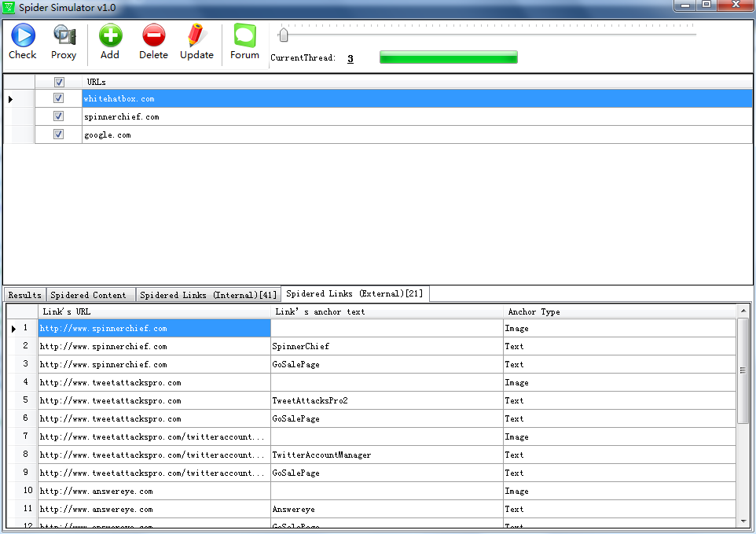Screen dimensions: 756x534
Task: Uncheck the whitehatbox.com checkbox
Action: coord(58,98)
